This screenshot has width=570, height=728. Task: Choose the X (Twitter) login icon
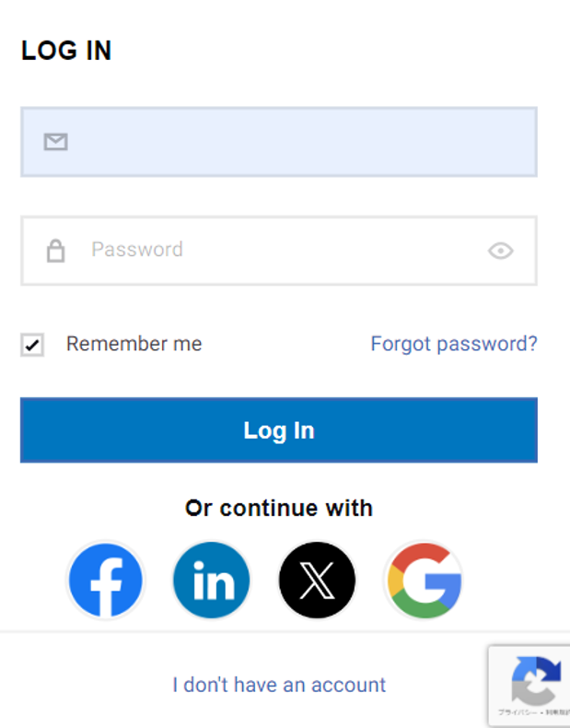[x=317, y=581]
